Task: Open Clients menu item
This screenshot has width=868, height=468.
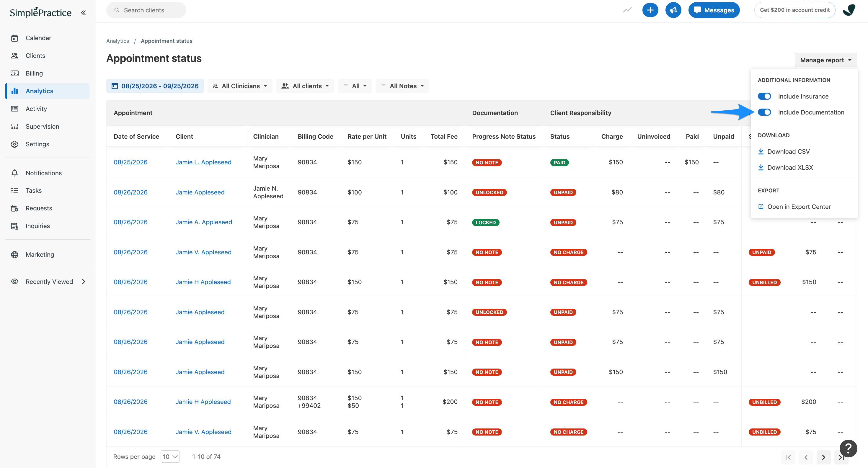Action: click(48, 55)
